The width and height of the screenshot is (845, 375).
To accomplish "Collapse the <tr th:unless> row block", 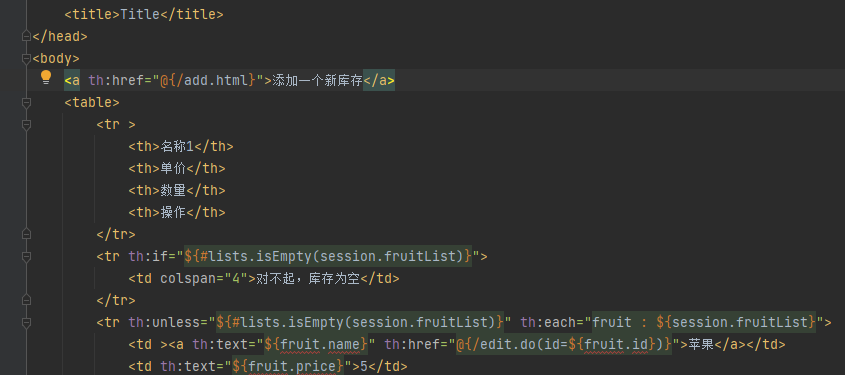I will coord(26,322).
